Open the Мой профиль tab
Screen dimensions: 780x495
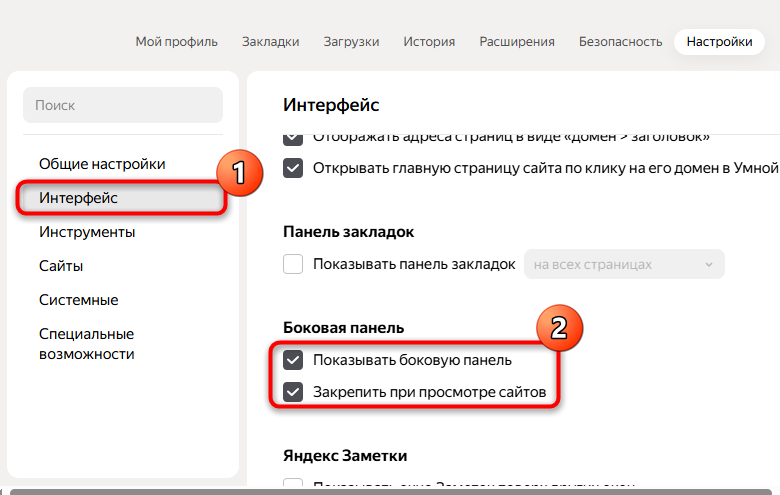[177, 42]
